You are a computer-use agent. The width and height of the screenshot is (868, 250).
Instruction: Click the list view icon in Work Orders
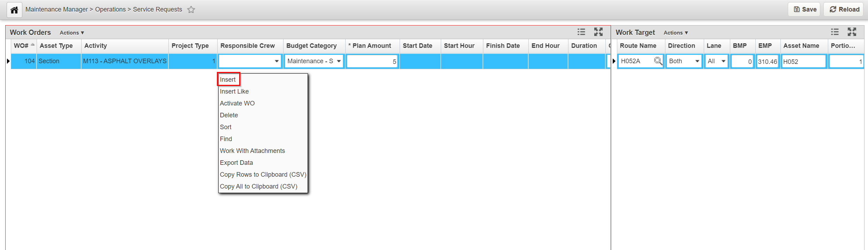[581, 32]
